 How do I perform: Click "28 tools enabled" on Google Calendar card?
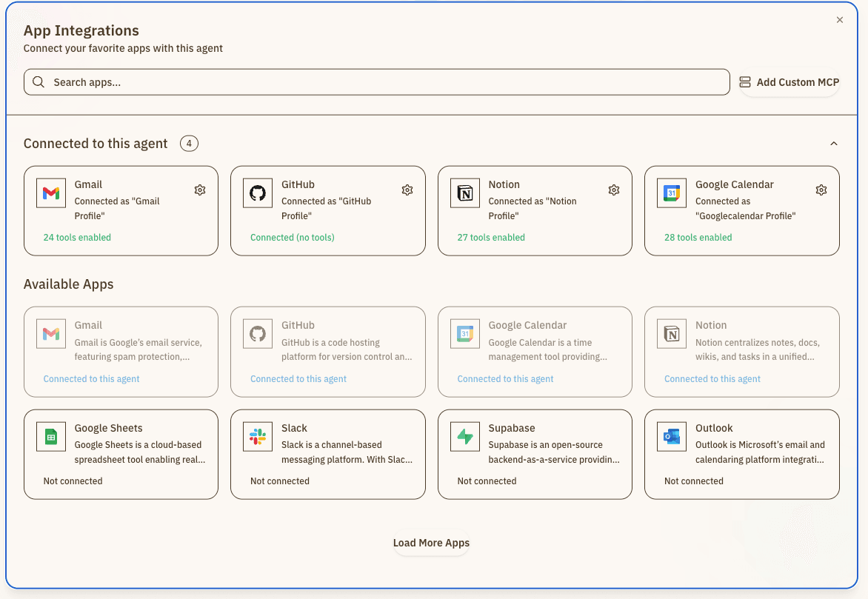point(698,238)
